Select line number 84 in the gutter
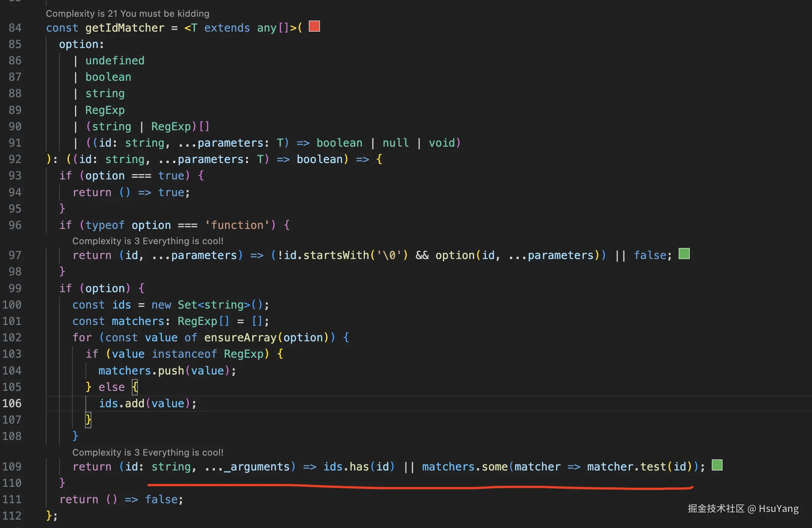Viewport: 812px width, 528px height. [15, 28]
